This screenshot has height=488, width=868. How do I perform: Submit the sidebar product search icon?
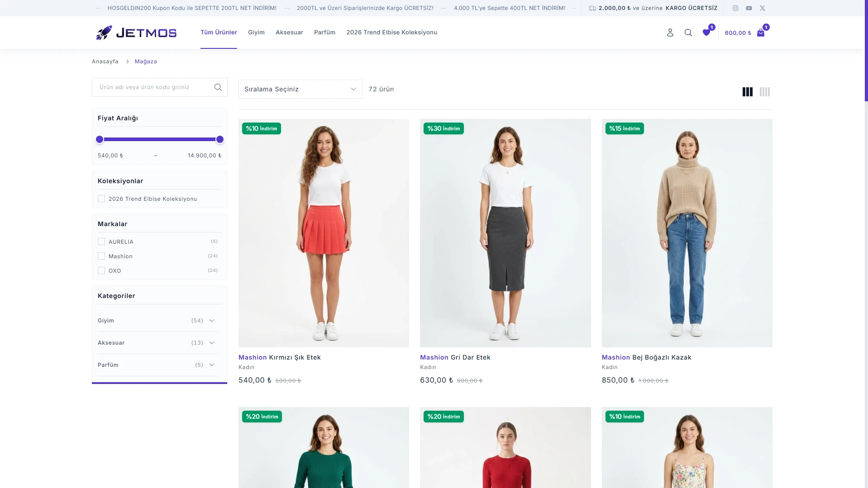click(x=218, y=87)
